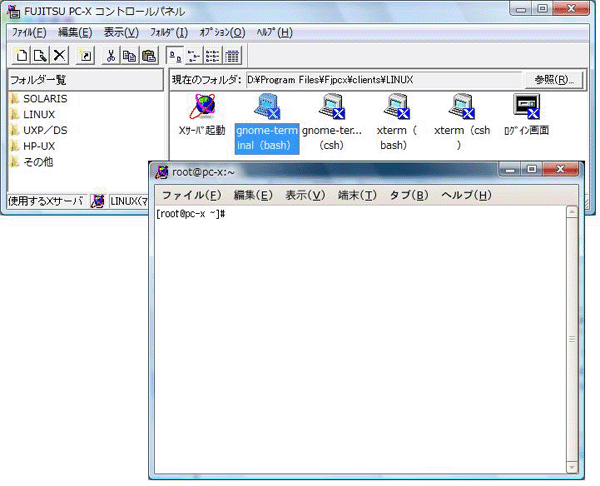Open タブ(B) menu in terminal window
Viewport: 600px width, 486px height.
pos(409,196)
